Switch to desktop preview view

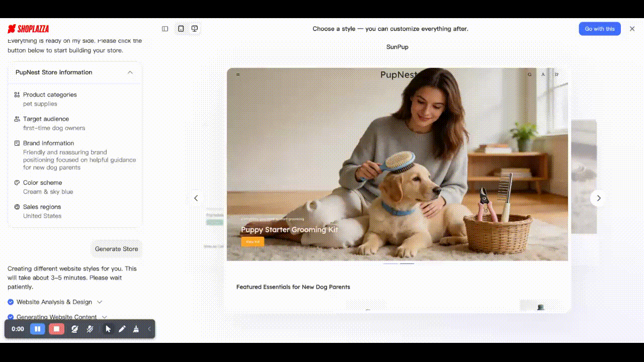[x=195, y=29]
